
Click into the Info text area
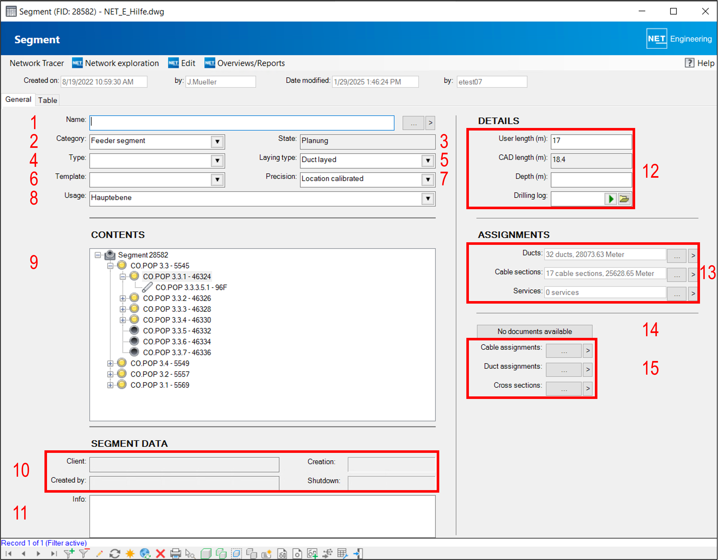point(262,516)
